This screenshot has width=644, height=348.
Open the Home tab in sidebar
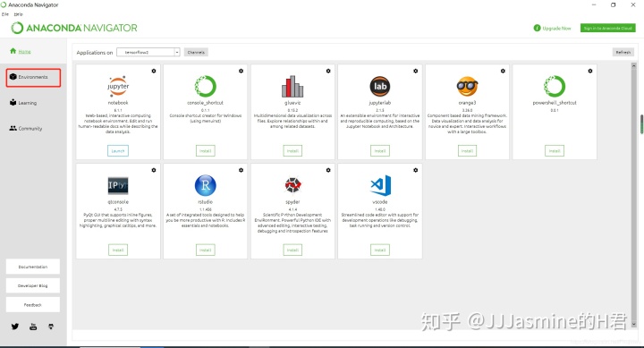[x=20, y=51]
